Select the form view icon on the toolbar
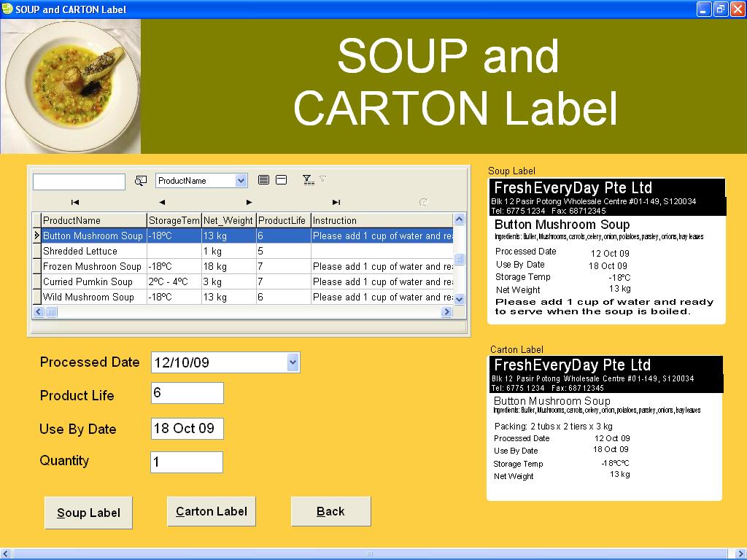Screen dimensions: 747x560 282,179
